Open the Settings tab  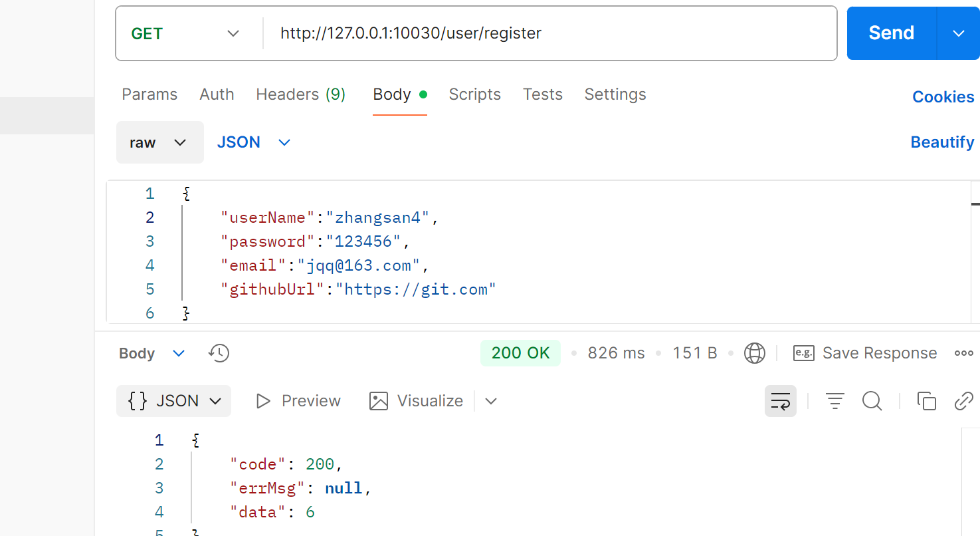pyautogui.click(x=615, y=94)
